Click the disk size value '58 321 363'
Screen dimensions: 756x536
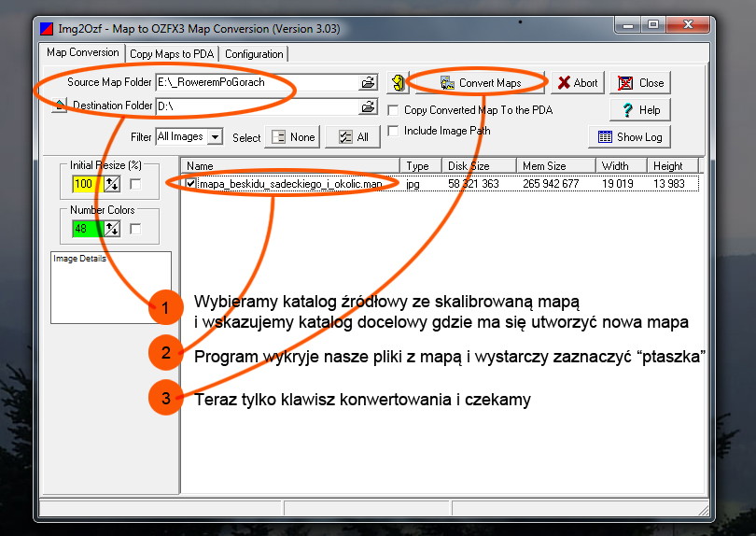pyautogui.click(x=473, y=184)
